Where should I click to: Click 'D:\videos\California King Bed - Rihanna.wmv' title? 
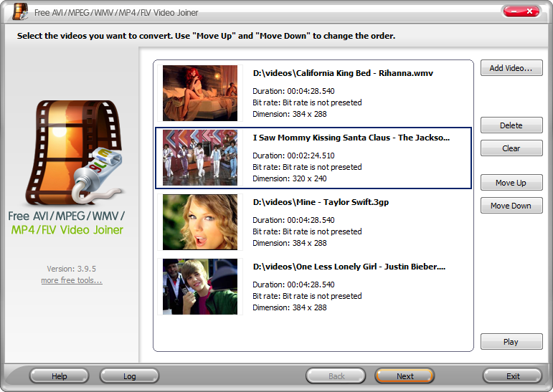tap(343, 73)
